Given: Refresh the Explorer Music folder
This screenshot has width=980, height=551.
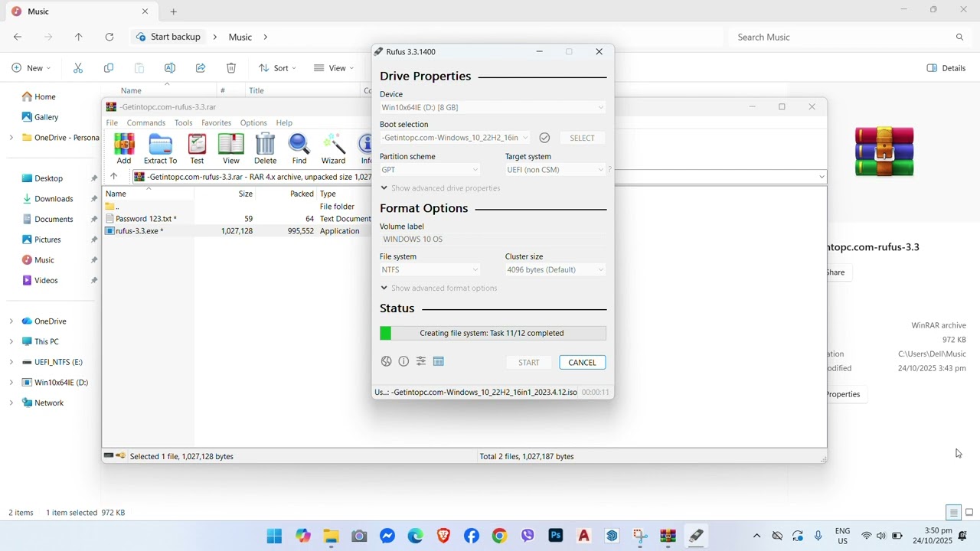Looking at the screenshot, I should click(x=109, y=37).
